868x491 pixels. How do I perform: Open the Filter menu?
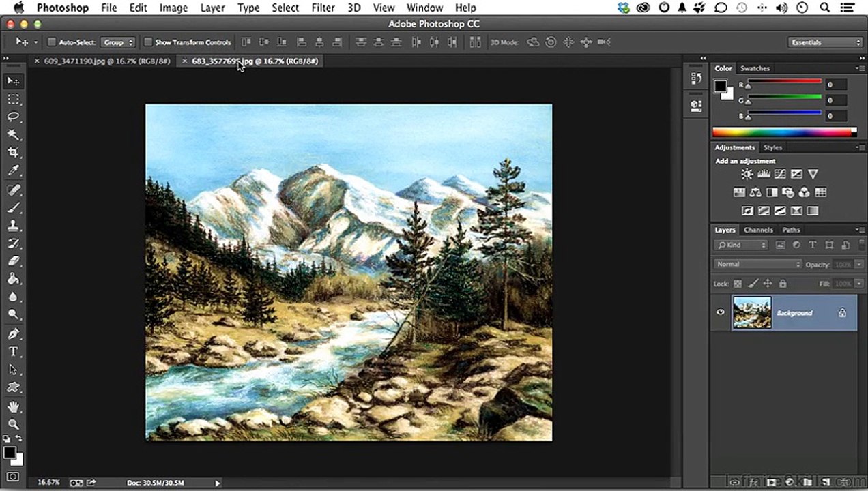pos(323,8)
